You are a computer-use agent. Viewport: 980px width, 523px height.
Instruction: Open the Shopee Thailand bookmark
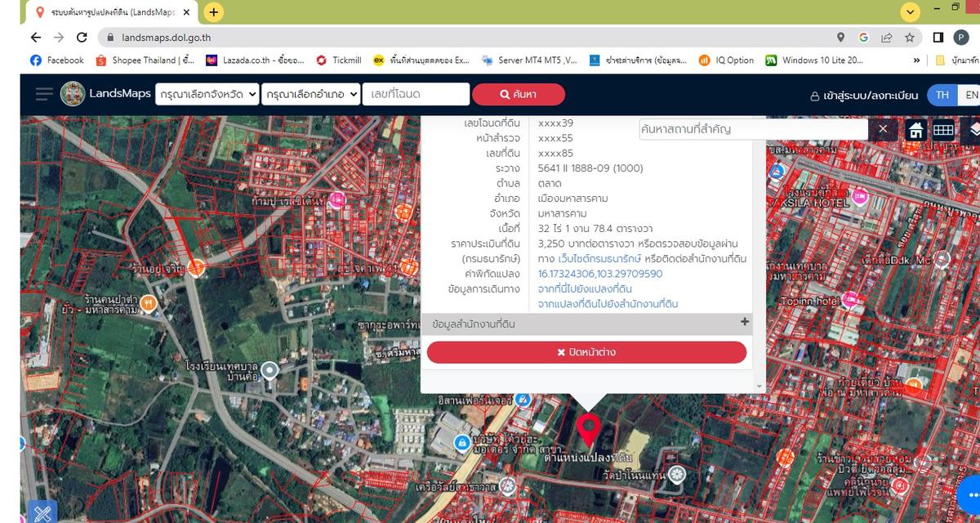pyautogui.click(x=145, y=60)
